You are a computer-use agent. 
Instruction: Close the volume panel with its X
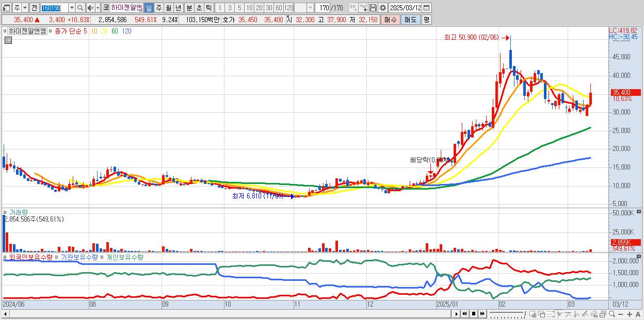pos(639,212)
